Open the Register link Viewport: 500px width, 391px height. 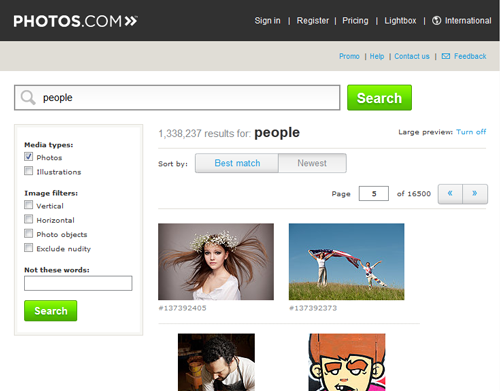tap(313, 21)
